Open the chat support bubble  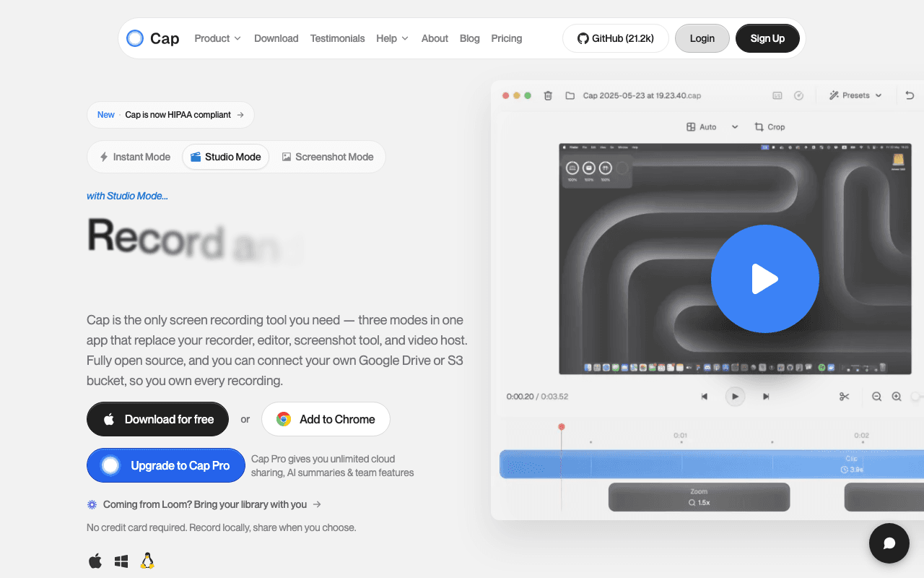click(889, 543)
